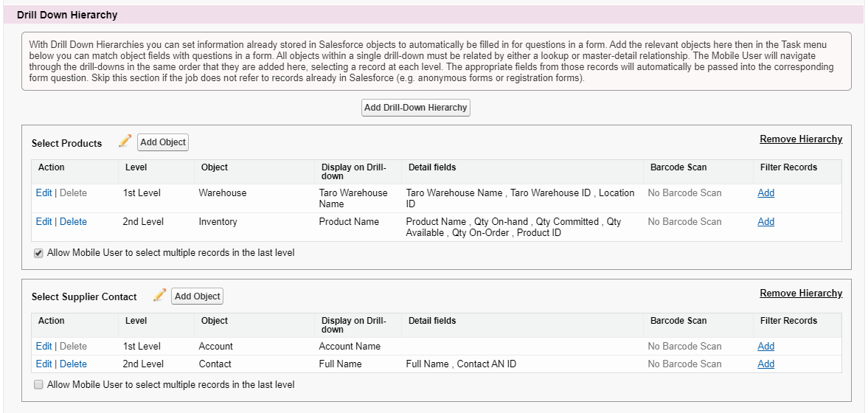Click Add Drill-Down Hierarchy button
The width and height of the screenshot is (868, 413).
coord(416,108)
